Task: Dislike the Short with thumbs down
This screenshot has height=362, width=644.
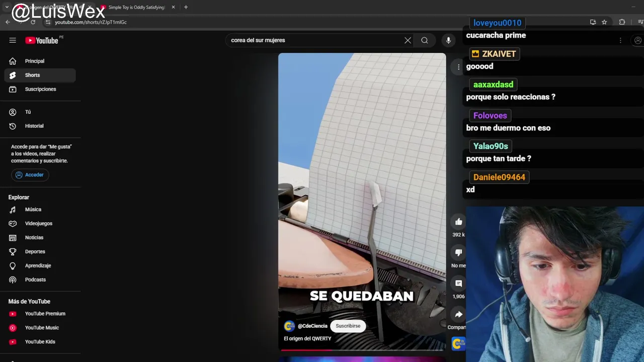Action: [458, 252]
